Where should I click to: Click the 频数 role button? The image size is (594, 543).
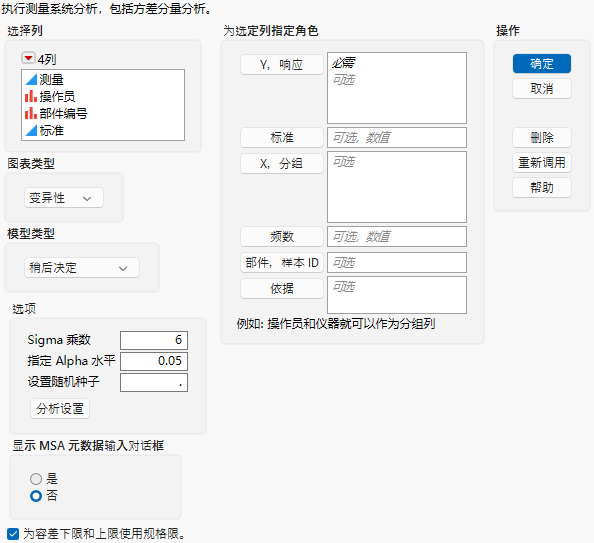point(281,236)
